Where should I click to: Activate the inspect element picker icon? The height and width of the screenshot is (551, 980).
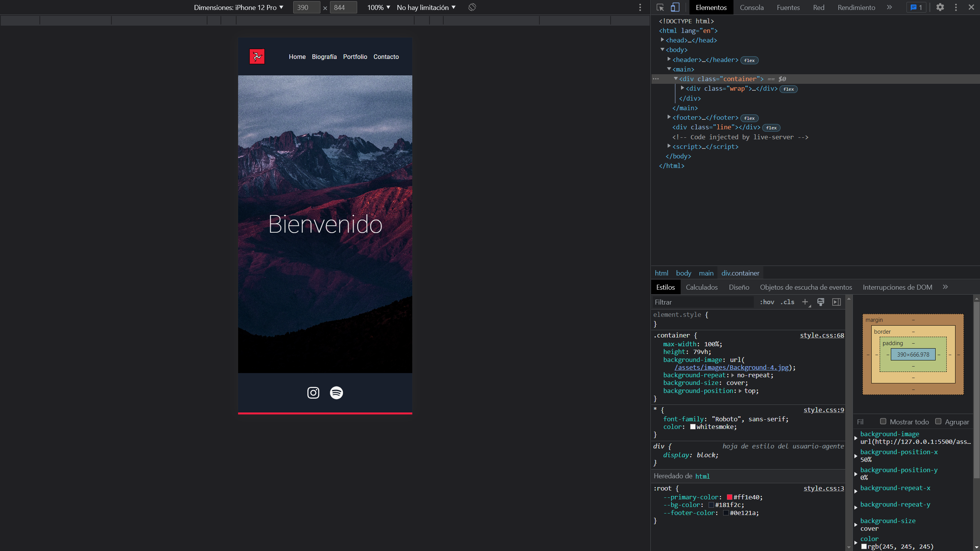tap(660, 7)
